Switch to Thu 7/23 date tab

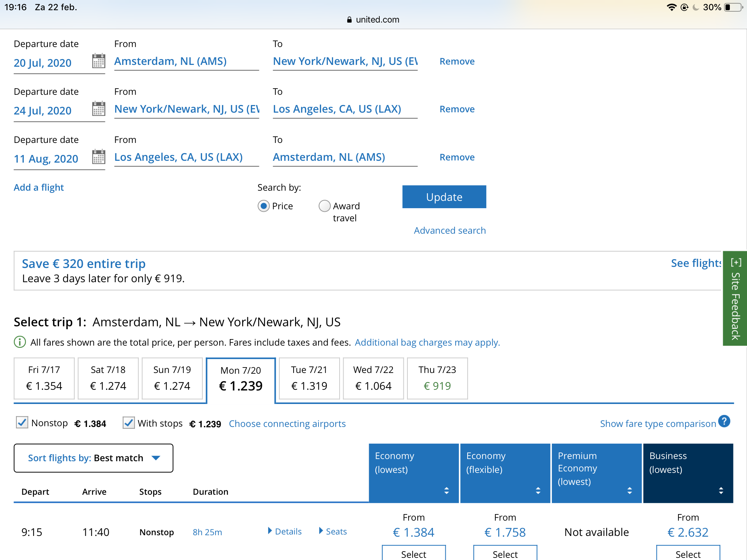pyautogui.click(x=437, y=378)
